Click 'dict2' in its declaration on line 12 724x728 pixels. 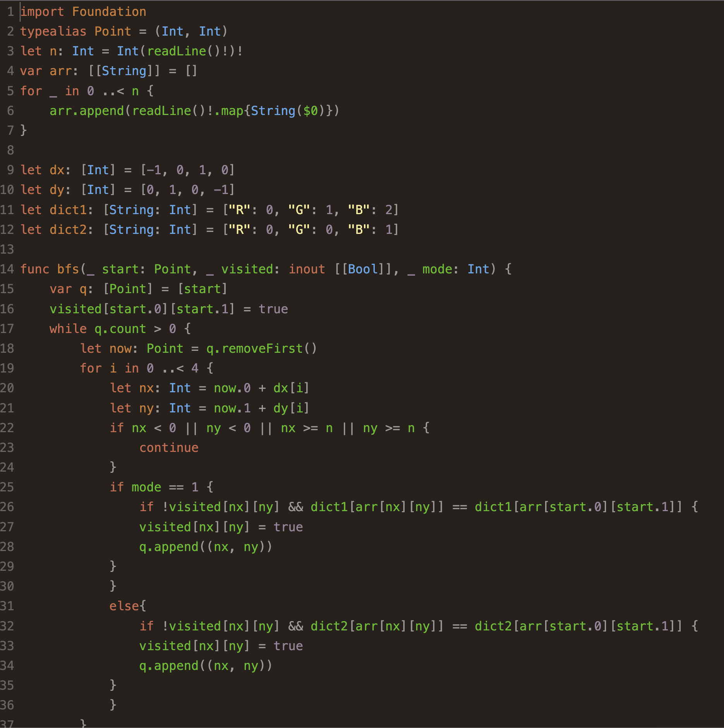click(68, 230)
